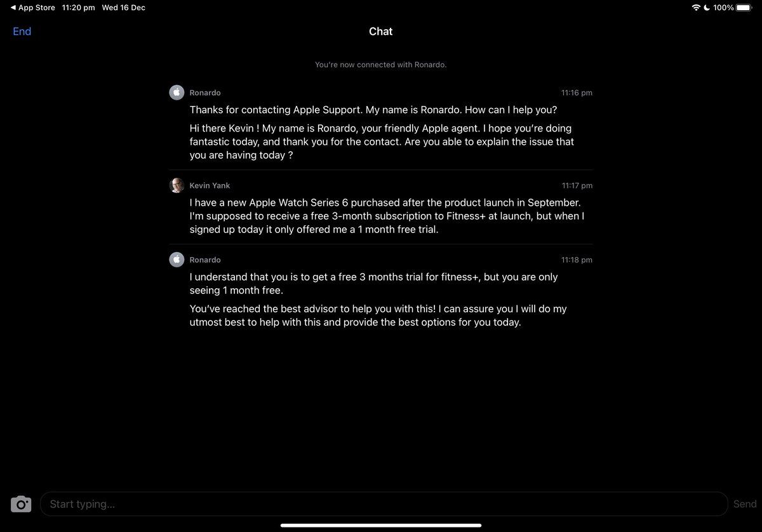This screenshot has height=532, width=762.
Task: Focus the Start typing message field
Action: pos(384,504)
